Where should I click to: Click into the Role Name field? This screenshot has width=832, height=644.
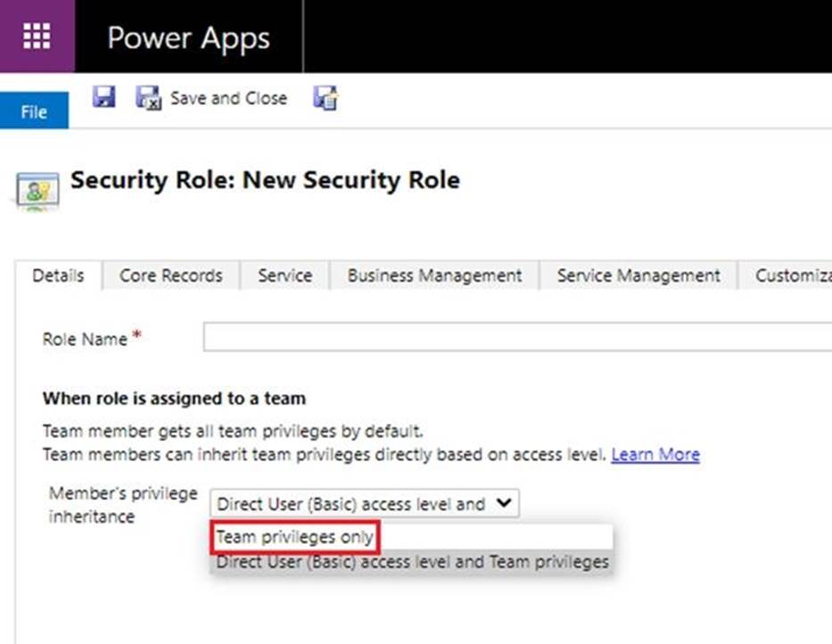point(517,338)
